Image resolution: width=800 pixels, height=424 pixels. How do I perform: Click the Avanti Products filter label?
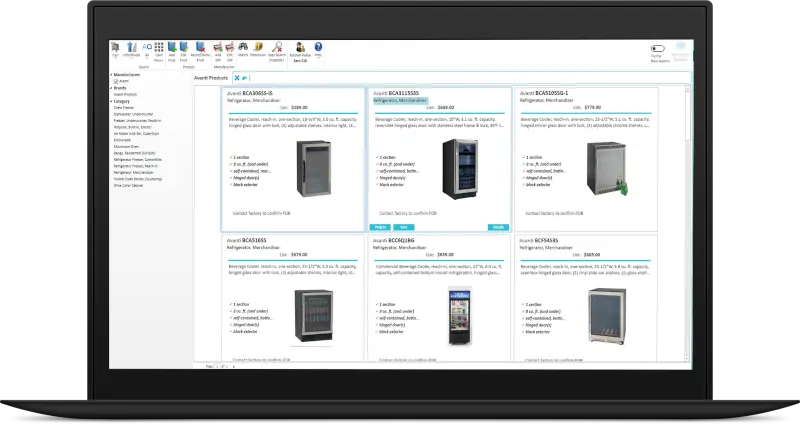(x=211, y=78)
